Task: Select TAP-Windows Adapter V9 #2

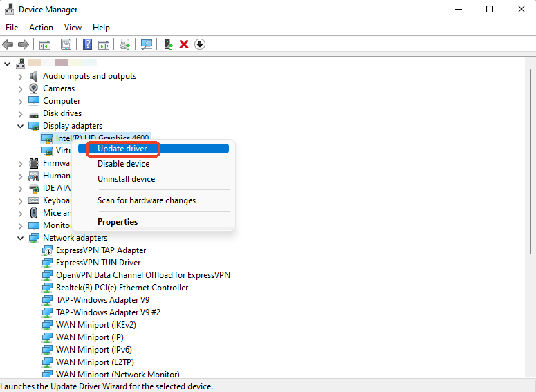Action: tap(108, 312)
